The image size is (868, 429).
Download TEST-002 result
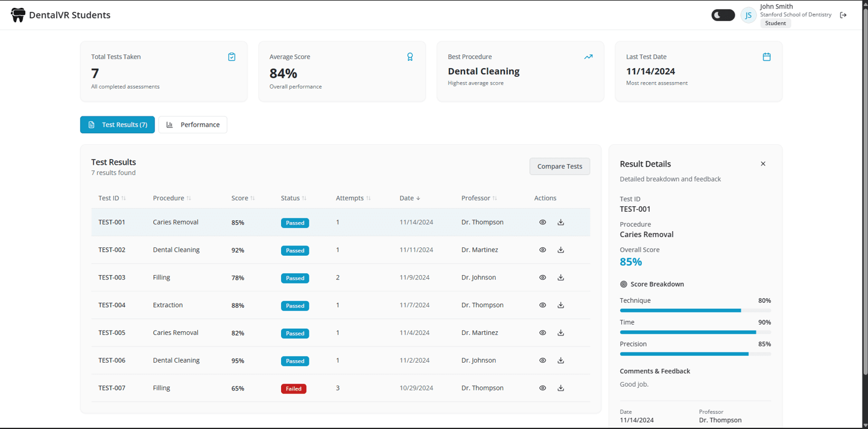(x=561, y=250)
